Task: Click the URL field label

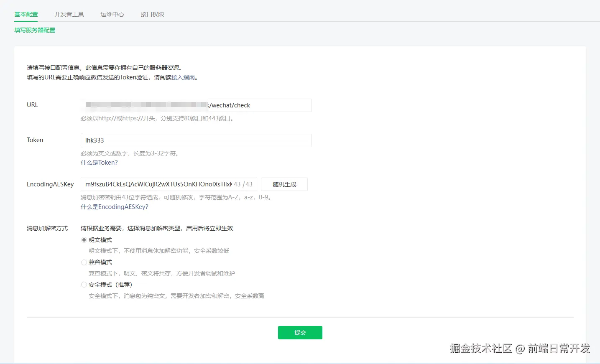Action: coord(32,105)
